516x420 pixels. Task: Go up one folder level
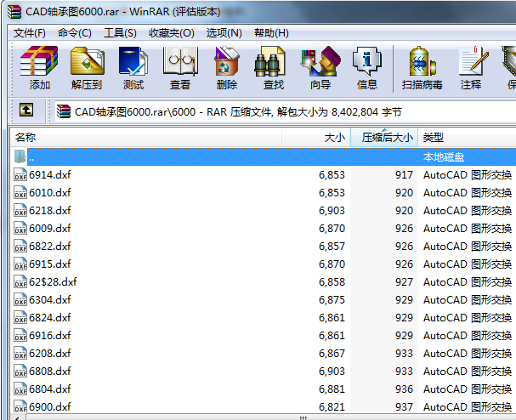[26, 110]
